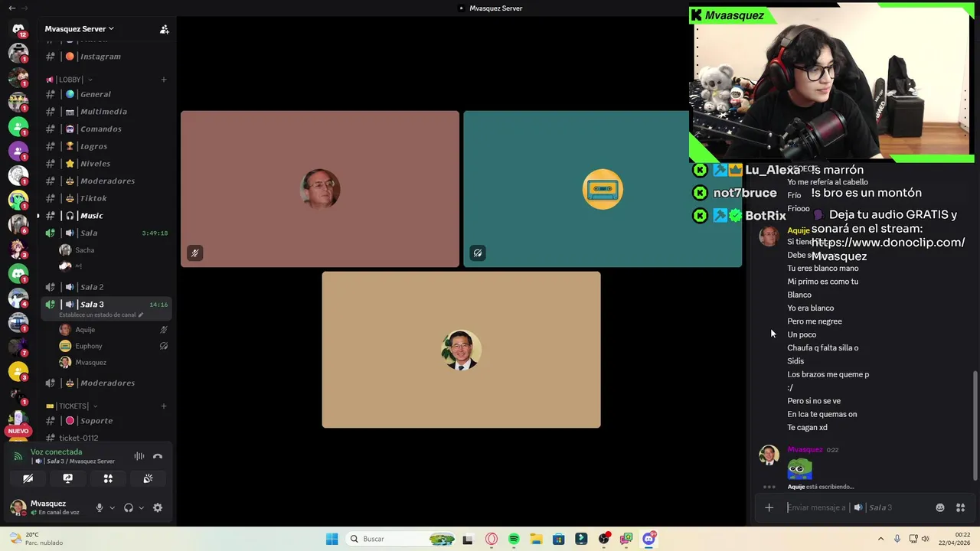The image size is (980, 551).
Task: Open noise suppression waveform icon
Action: click(x=139, y=456)
